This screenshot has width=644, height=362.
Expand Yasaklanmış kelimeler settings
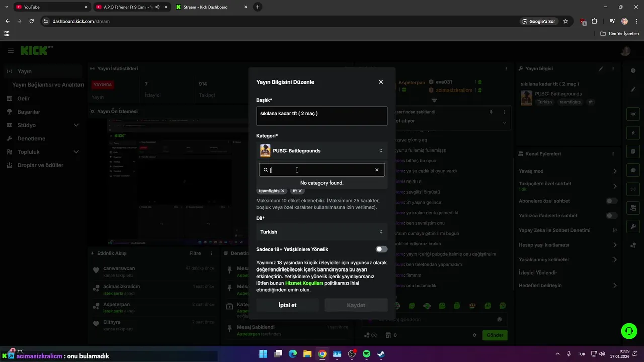tap(615, 260)
